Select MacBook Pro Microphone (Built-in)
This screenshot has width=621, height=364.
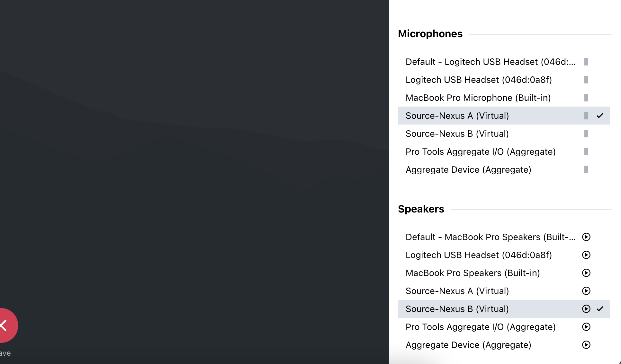478,98
